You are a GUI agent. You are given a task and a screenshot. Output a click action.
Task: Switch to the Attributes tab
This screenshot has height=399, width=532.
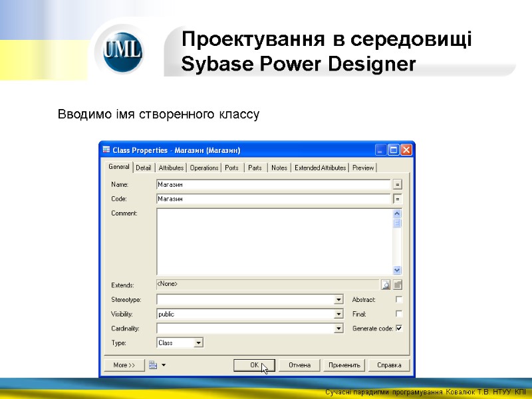pos(170,168)
